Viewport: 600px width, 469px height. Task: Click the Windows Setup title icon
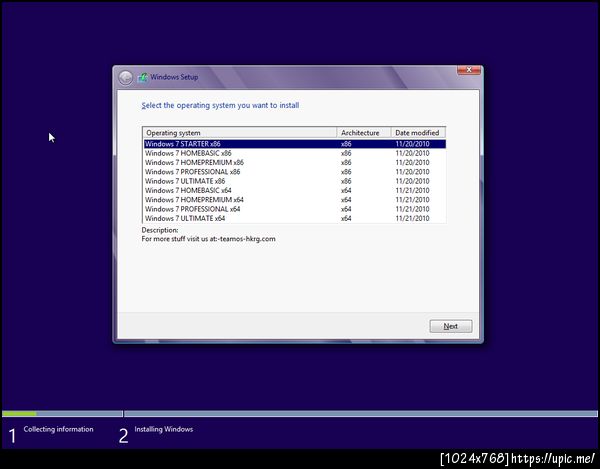click(143, 78)
